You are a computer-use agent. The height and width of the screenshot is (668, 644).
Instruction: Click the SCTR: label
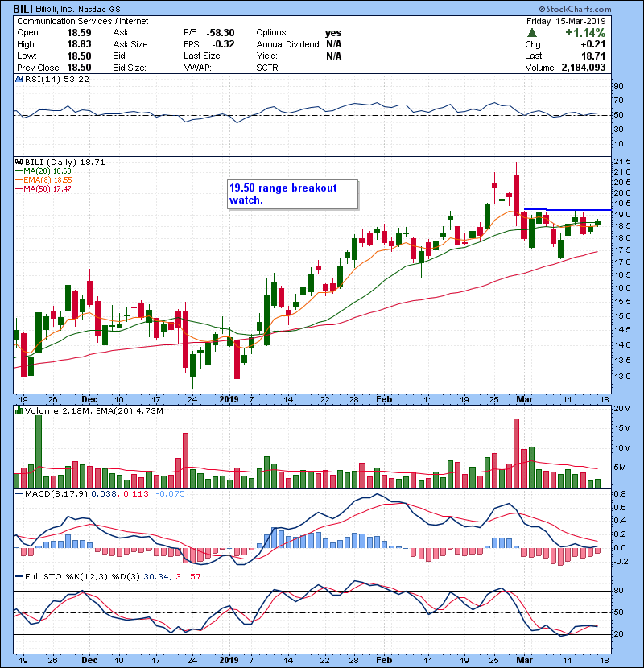tap(268, 68)
